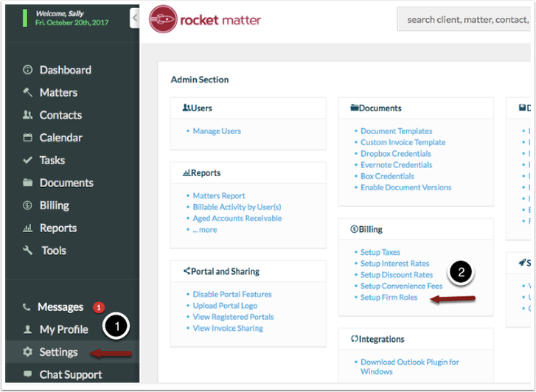
Task: Select Calendar in the sidebar
Action: [x=61, y=137]
